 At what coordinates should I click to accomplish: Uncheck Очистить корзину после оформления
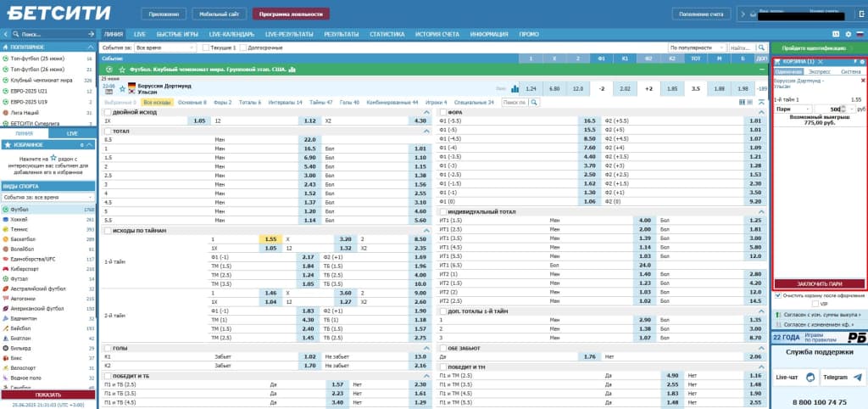tap(778, 296)
